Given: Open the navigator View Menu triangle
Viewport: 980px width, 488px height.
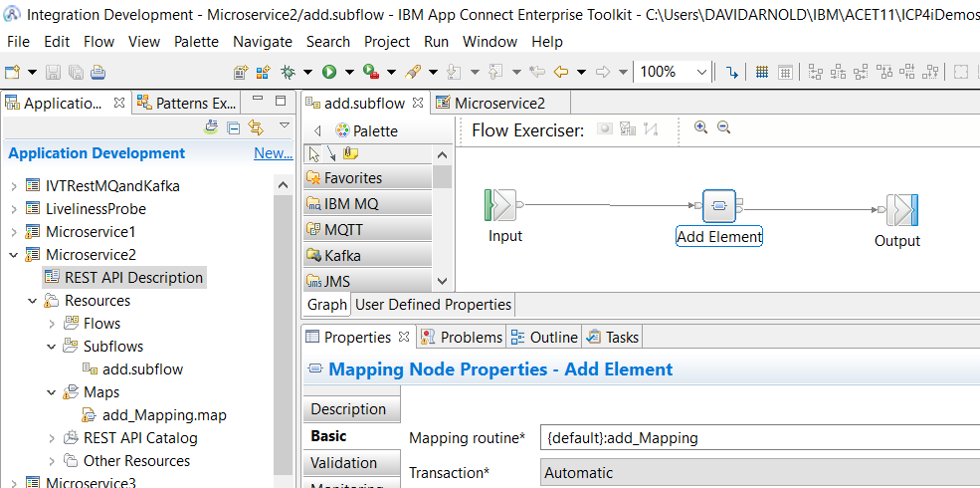Looking at the screenshot, I should pyautogui.click(x=284, y=124).
